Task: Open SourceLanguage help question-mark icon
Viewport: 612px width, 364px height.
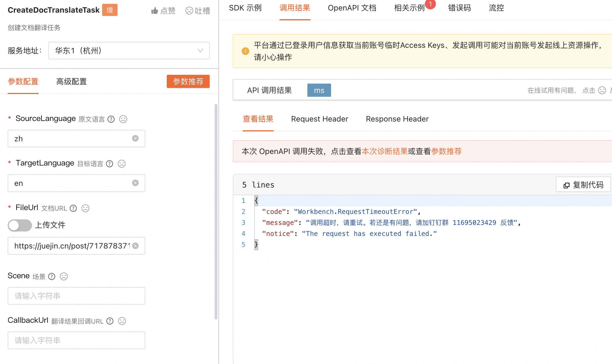Action: pyautogui.click(x=111, y=119)
